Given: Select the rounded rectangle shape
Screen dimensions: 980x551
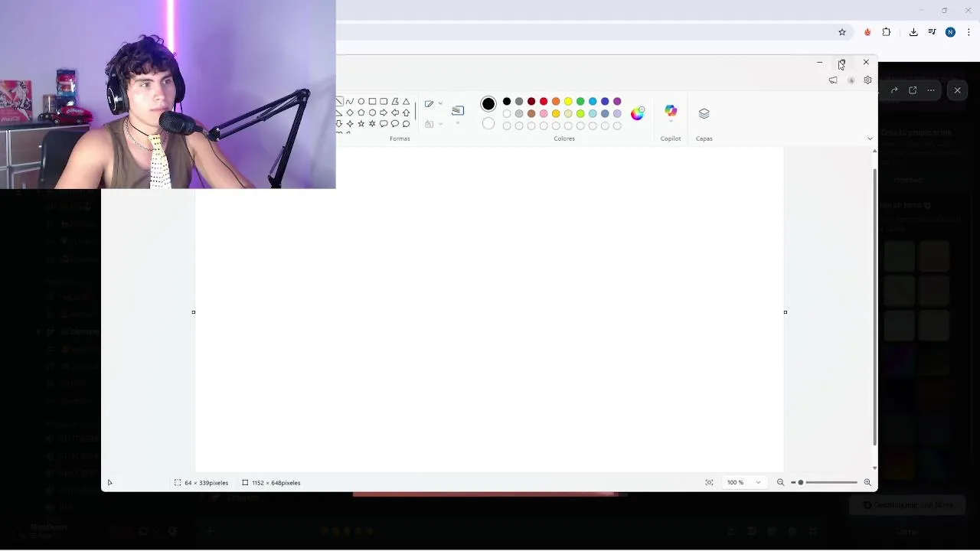Looking at the screenshot, I should (384, 101).
